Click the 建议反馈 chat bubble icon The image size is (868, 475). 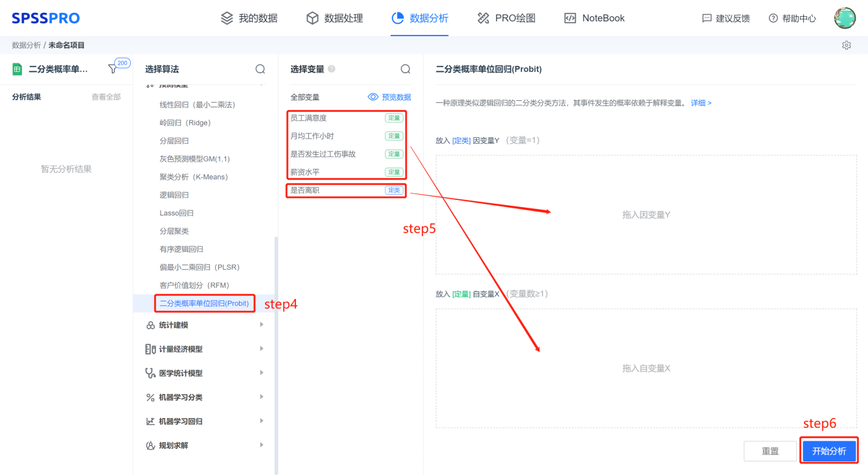tap(705, 18)
